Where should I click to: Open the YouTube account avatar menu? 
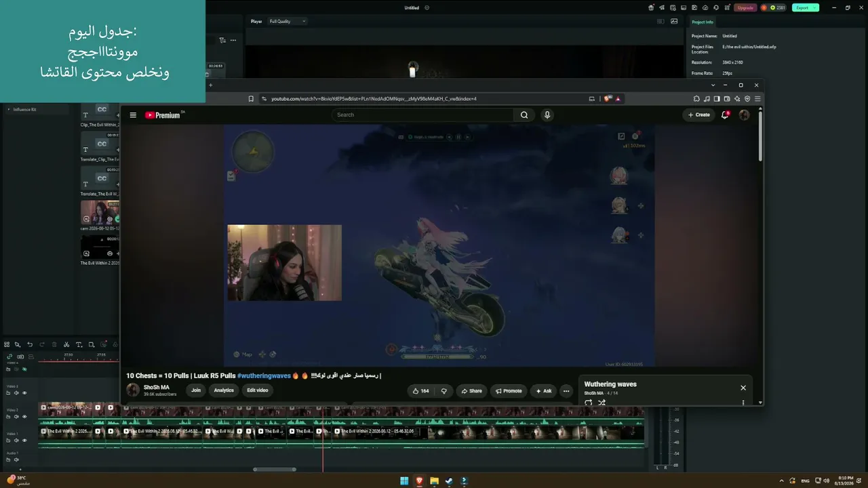tap(744, 115)
